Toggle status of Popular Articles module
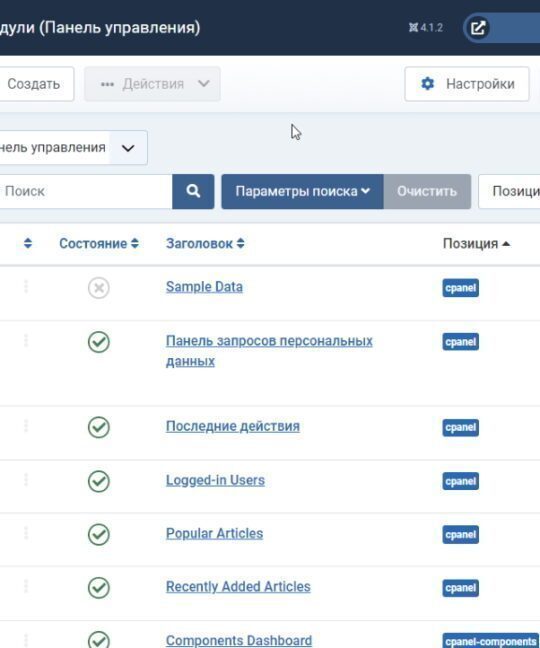The width and height of the screenshot is (540, 648). [x=99, y=534]
